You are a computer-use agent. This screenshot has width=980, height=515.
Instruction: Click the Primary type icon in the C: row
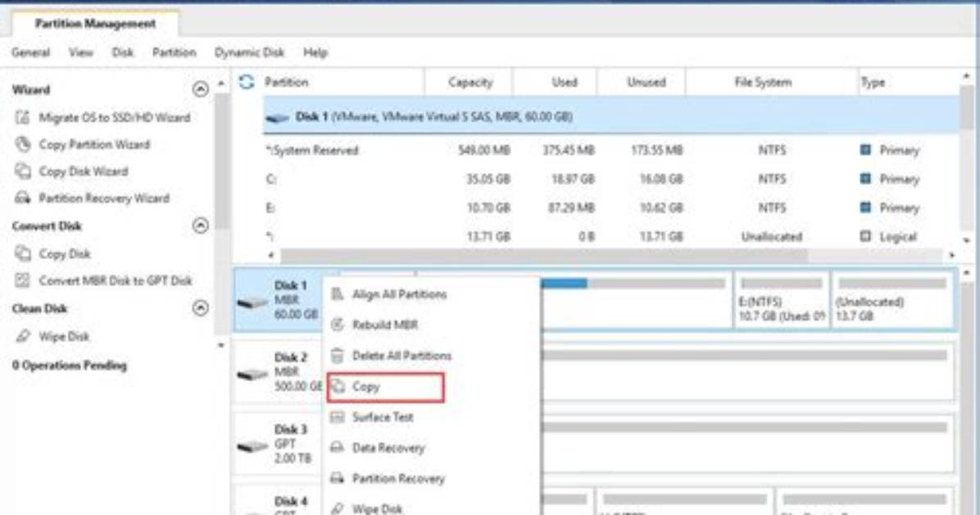[865, 179]
